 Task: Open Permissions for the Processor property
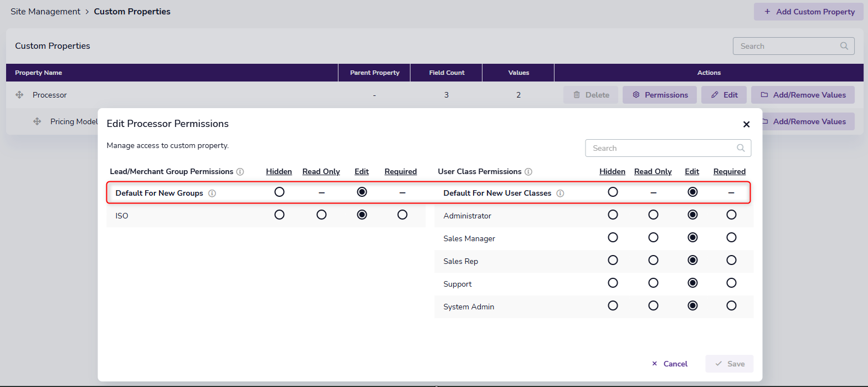[660, 95]
